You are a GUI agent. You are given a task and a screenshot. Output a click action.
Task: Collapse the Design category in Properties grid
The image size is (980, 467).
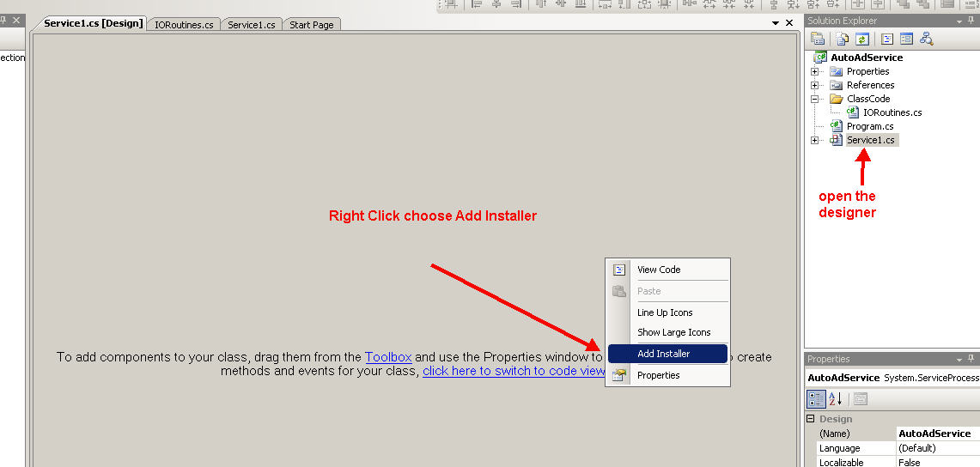point(811,419)
